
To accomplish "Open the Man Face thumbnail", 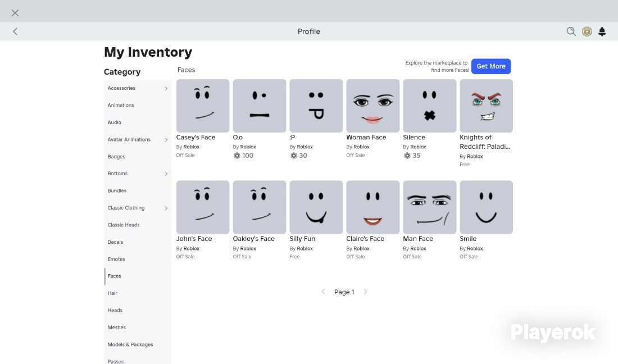I will click(x=430, y=207).
